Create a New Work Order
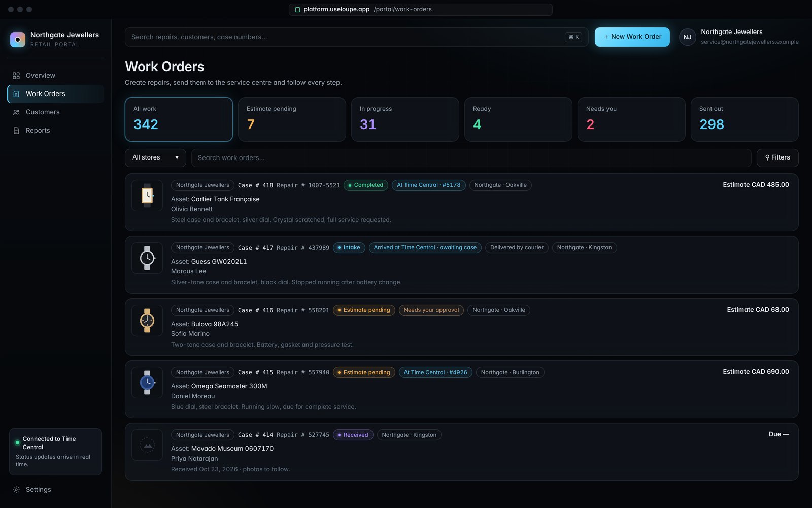This screenshot has height=508, width=812. tap(632, 37)
